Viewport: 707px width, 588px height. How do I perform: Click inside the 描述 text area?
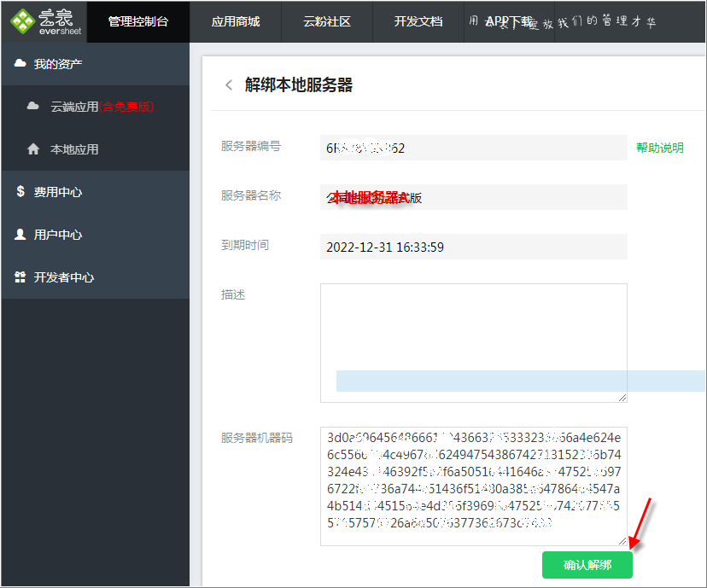[473, 343]
